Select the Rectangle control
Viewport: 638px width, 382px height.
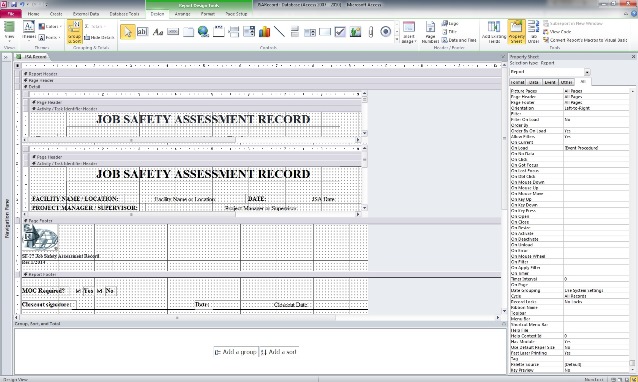325,31
